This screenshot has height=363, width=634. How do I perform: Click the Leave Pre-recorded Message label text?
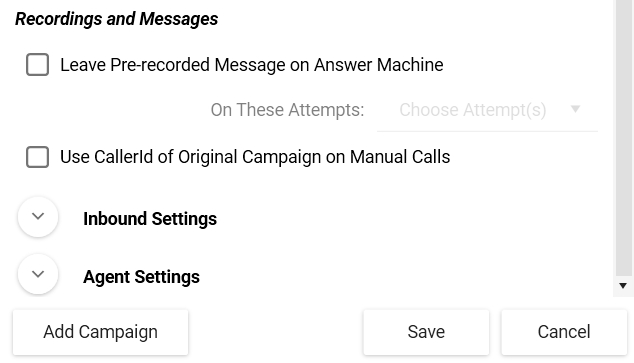[x=251, y=65]
